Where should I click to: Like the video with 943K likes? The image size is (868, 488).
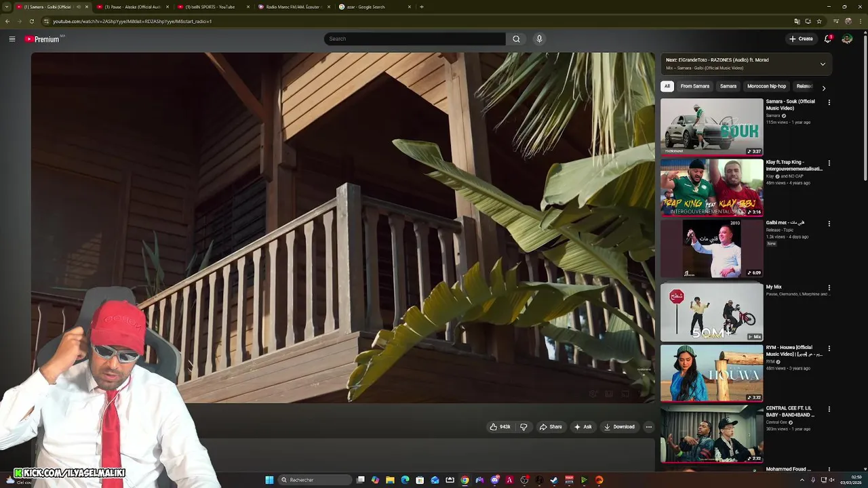click(x=500, y=427)
